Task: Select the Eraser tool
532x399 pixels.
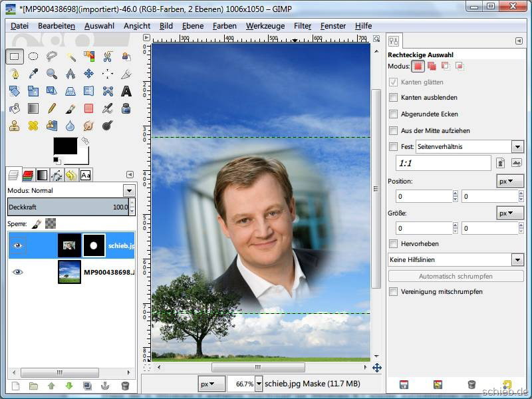Action: click(89, 108)
